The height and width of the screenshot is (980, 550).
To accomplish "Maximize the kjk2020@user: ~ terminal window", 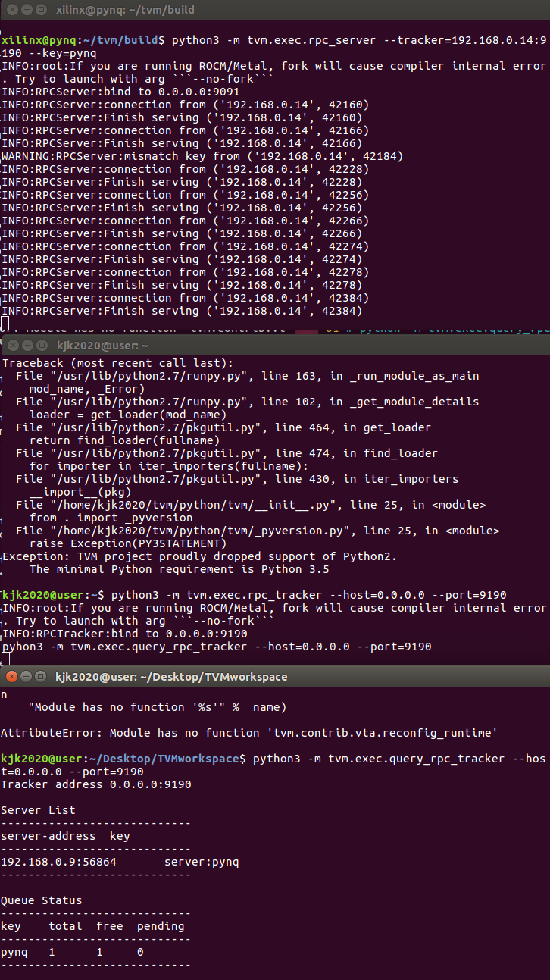I will pos(41,346).
